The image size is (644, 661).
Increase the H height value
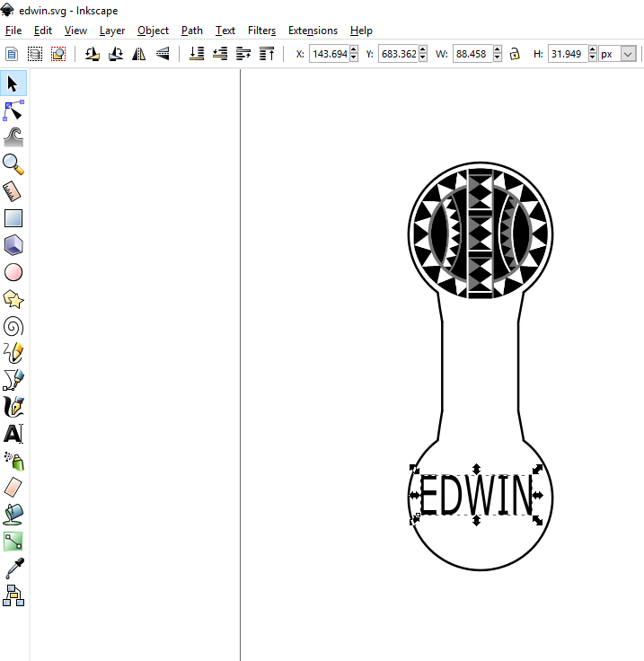pos(593,49)
